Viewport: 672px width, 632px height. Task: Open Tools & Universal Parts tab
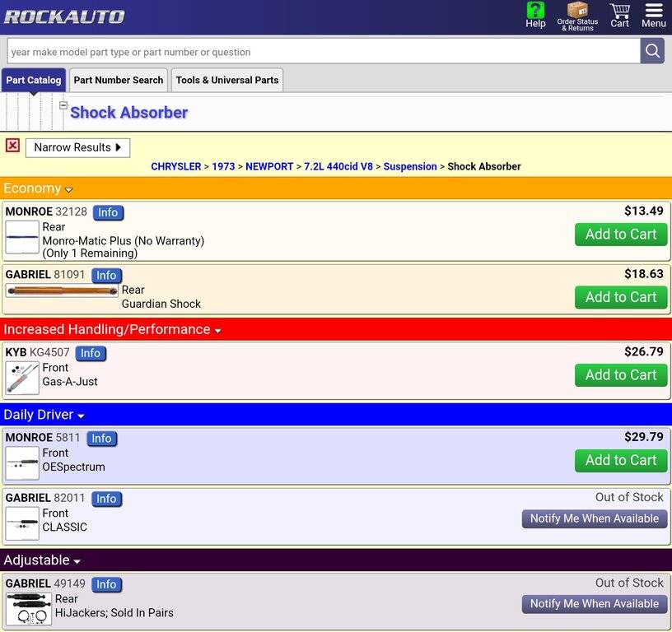(x=227, y=80)
